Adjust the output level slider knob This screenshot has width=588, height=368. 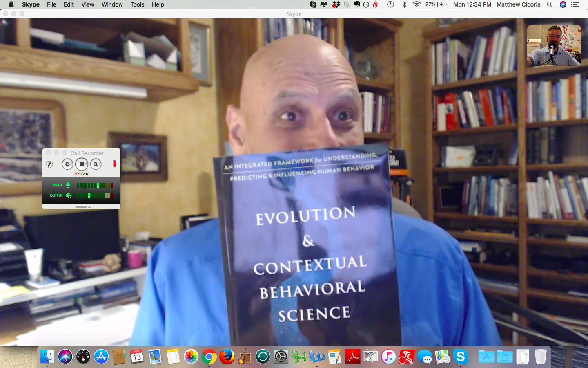(107, 195)
